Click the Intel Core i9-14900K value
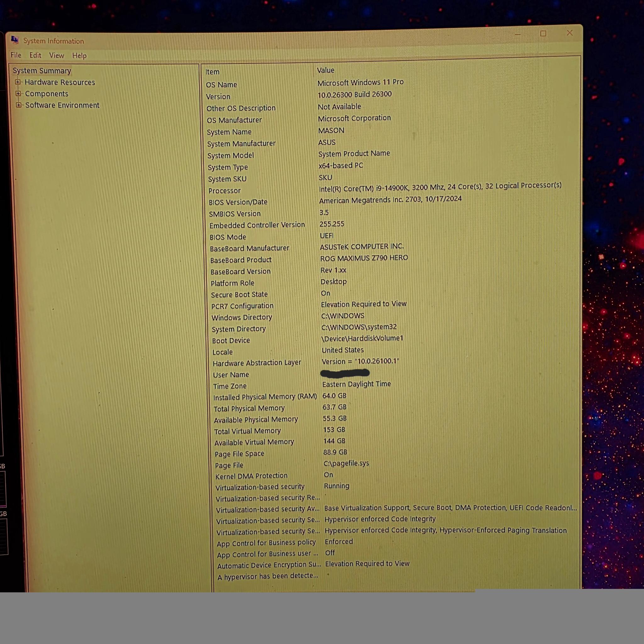Viewport: 644px width, 644px height. (x=440, y=187)
